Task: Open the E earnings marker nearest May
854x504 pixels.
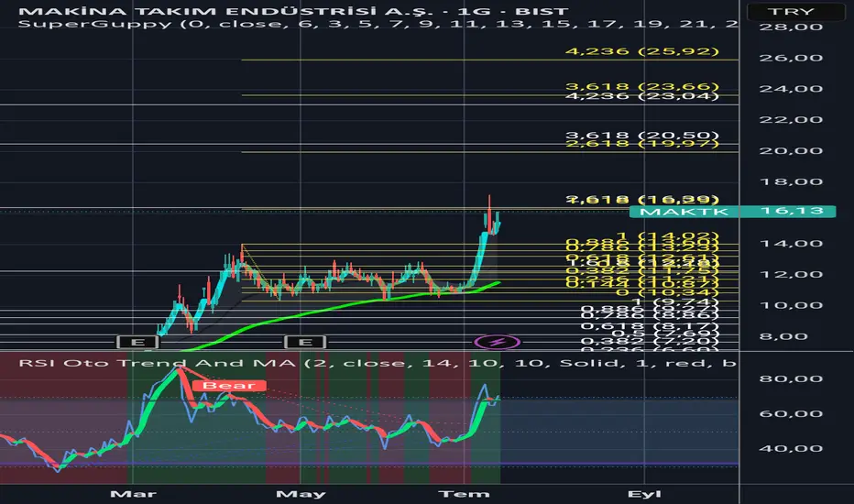Action: pos(305,342)
